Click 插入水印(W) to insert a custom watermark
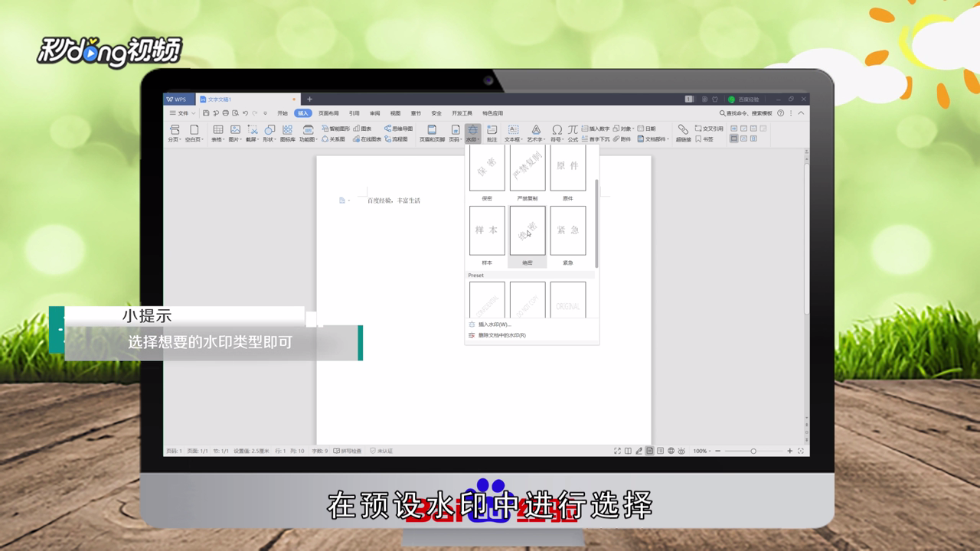Viewport: 980px width, 551px height. (x=497, y=324)
